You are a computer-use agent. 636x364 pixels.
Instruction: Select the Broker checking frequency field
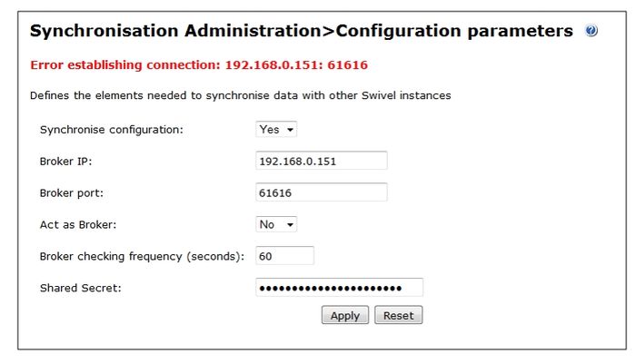point(285,256)
